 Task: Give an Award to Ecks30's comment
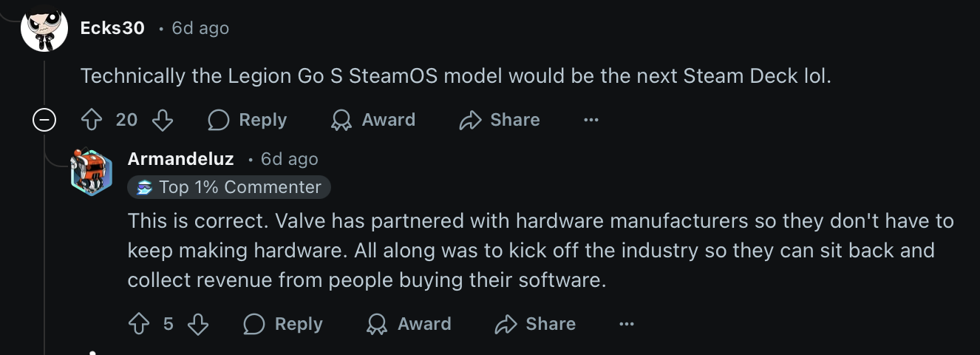(373, 120)
